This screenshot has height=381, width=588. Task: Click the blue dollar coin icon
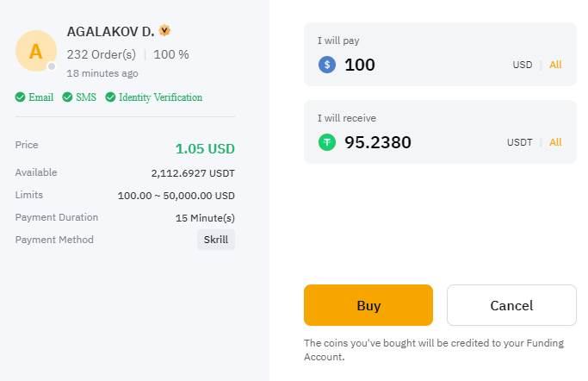tap(327, 65)
